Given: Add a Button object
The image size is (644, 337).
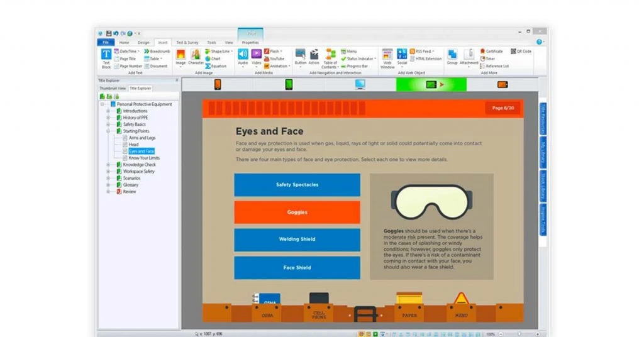Looking at the screenshot, I should click(301, 57).
